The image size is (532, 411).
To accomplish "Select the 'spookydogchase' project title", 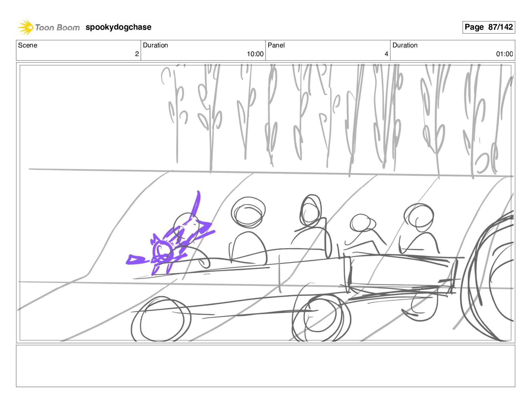I will click(x=118, y=27).
